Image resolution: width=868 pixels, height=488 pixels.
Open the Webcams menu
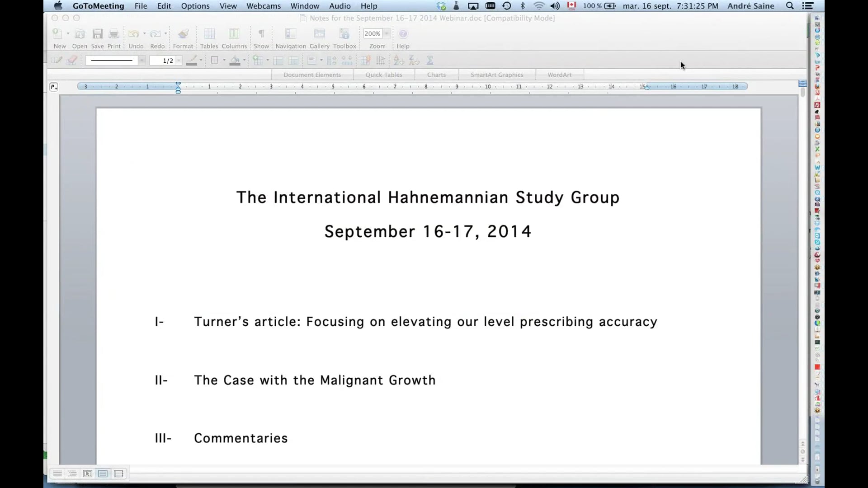[263, 6]
